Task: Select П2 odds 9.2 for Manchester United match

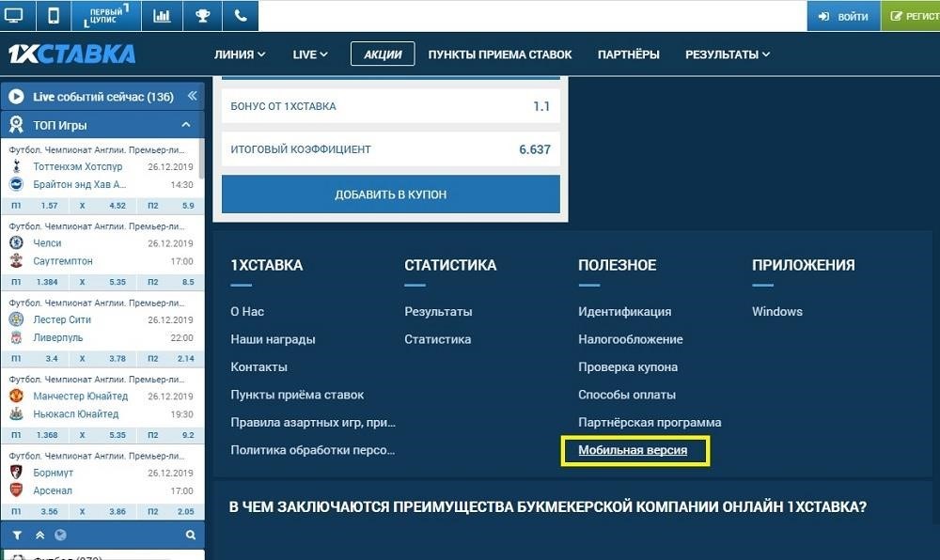Action: (171, 435)
